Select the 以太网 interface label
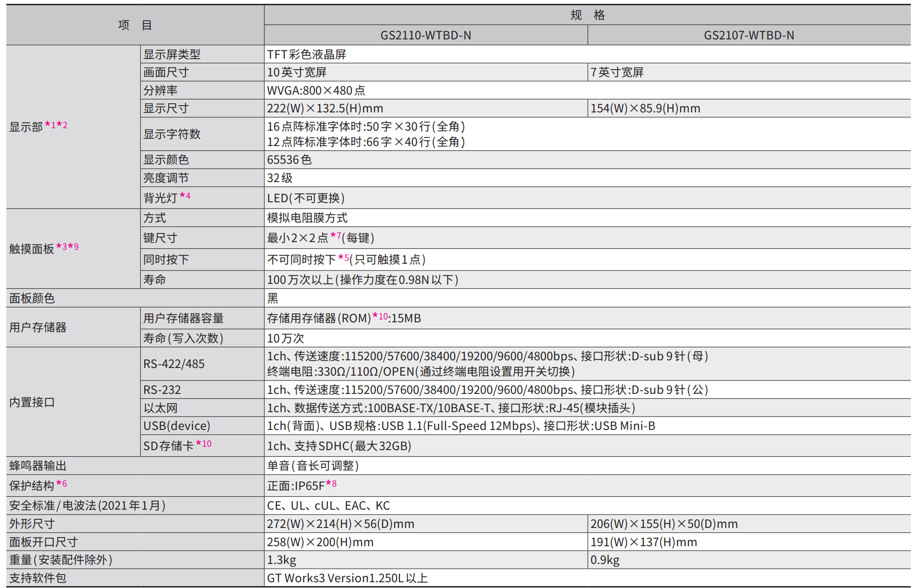Screen dimensions: 922x588 click(161, 408)
